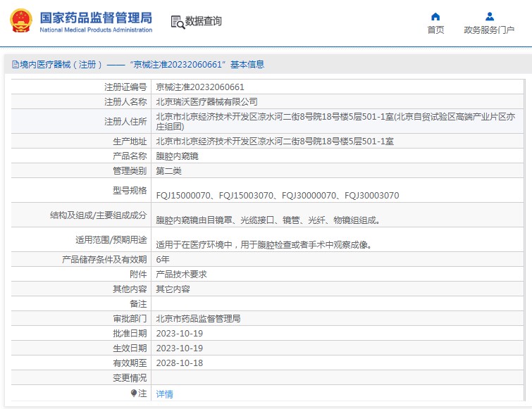Click the national emblem logo

coord(21,20)
